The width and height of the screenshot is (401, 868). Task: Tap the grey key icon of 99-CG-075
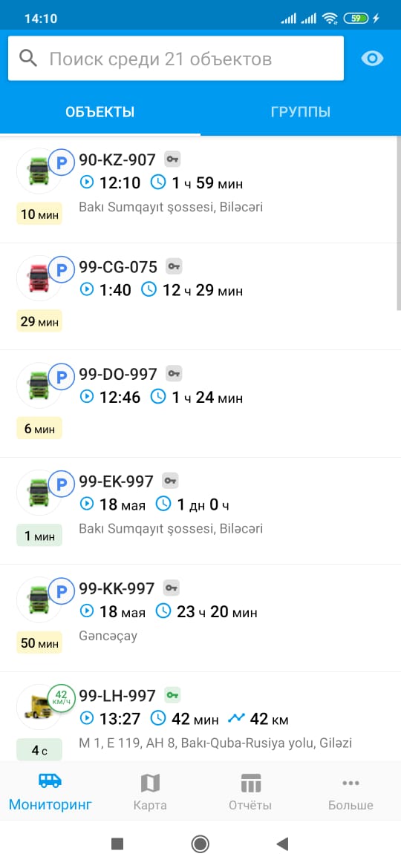tap(175, 267)
